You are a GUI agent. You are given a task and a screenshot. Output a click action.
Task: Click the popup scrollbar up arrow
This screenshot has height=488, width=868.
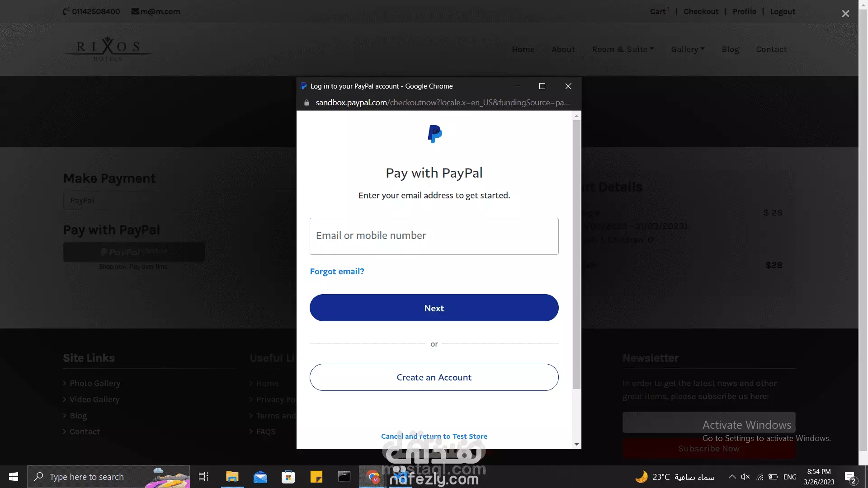point(576,116)
